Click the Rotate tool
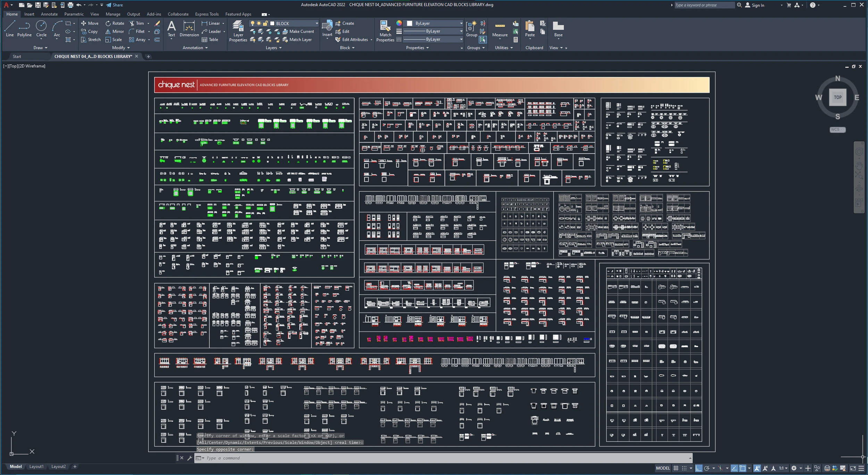This screenshot has width=868, height=475. pos(115,23)
